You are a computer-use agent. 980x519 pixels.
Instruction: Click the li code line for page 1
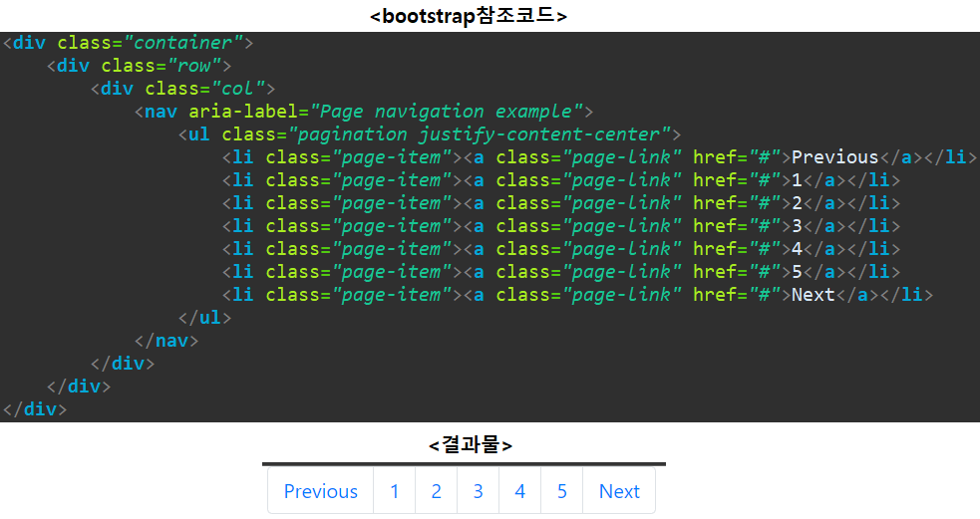point(560,180)
